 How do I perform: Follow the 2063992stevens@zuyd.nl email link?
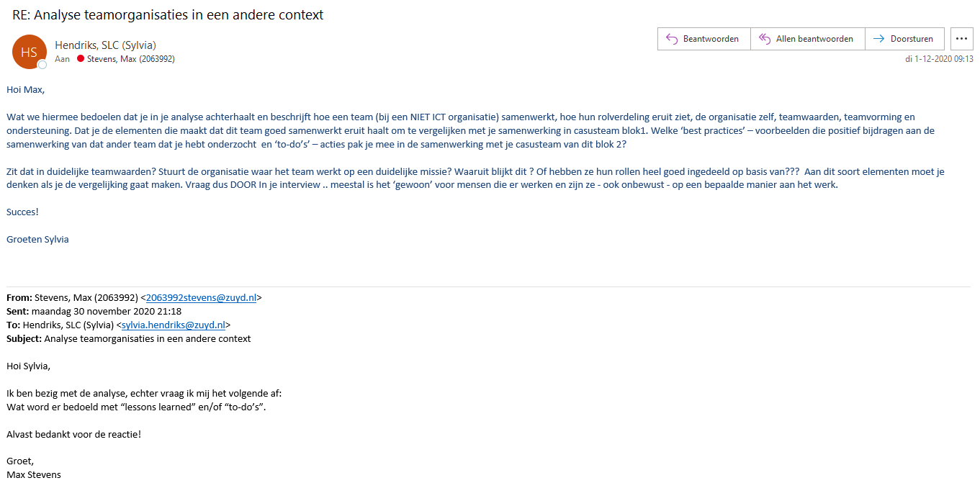[x=201, y=297]
